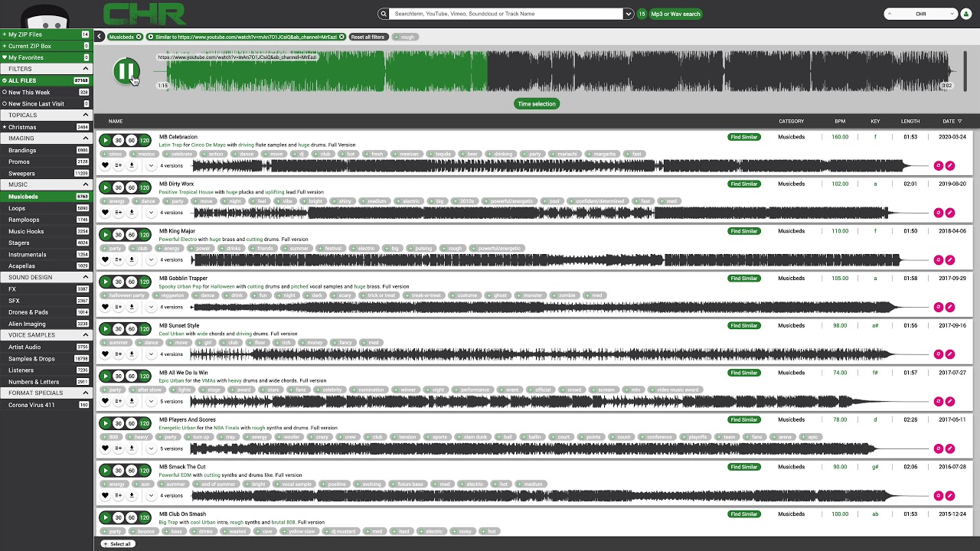Expand MB All We Do Is Win versions
Image resolution: width=980 pixels, height=551 pixels.
pos(151,401)
